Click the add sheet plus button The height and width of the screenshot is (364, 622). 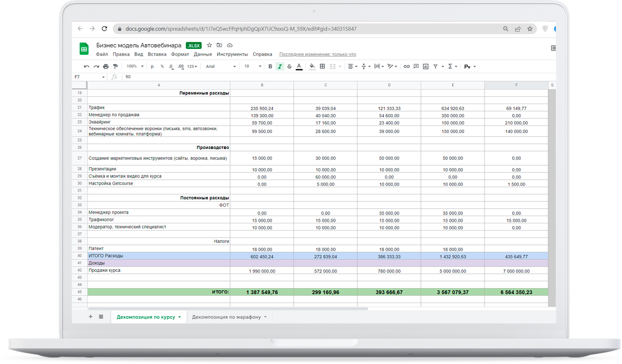[x=91, y=317]
